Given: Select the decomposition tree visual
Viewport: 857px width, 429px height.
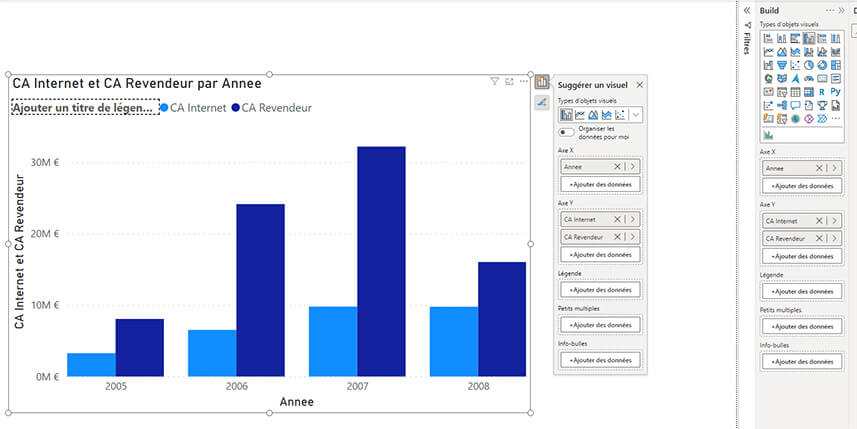Looking at the screenshot, I should pyautogui.click(x=782, y=105).
